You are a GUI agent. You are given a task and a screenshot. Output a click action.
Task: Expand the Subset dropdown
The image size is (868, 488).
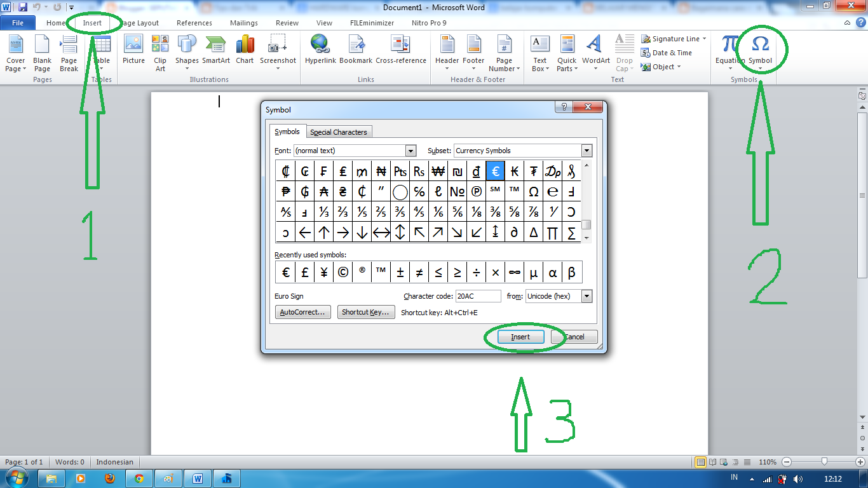click(x=587, y=151)
